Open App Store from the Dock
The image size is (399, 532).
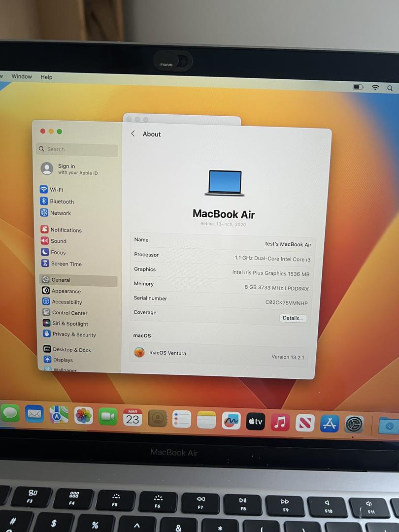pos(330,424)
